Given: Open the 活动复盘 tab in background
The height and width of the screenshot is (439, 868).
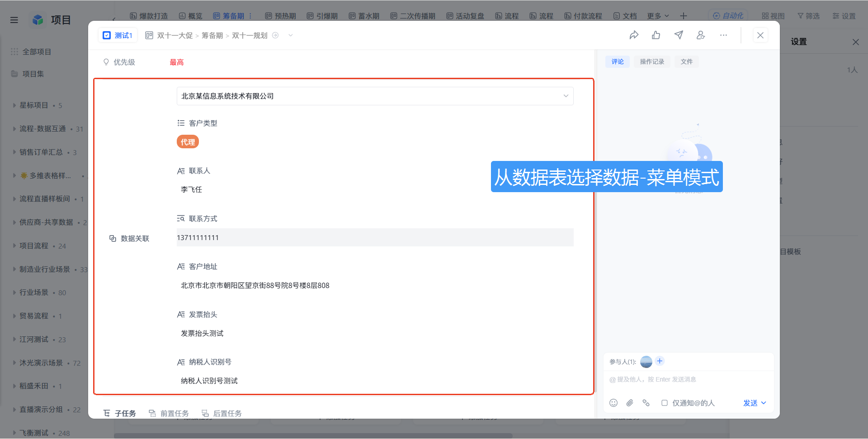Looking at the screenshot, I should coord(465,16).
